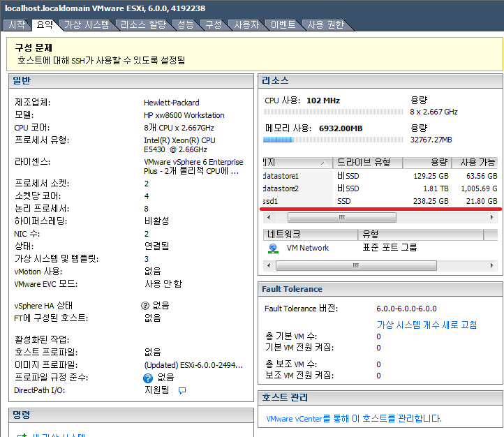Viewport: 504px width, 437px height.
Task: Go to the 사용자 tab
Action: (x=246, y=24)
